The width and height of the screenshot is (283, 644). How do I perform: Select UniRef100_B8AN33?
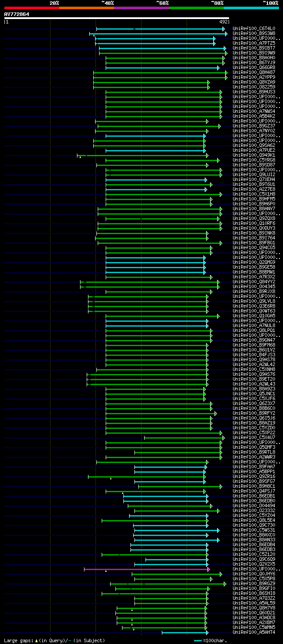254,540
